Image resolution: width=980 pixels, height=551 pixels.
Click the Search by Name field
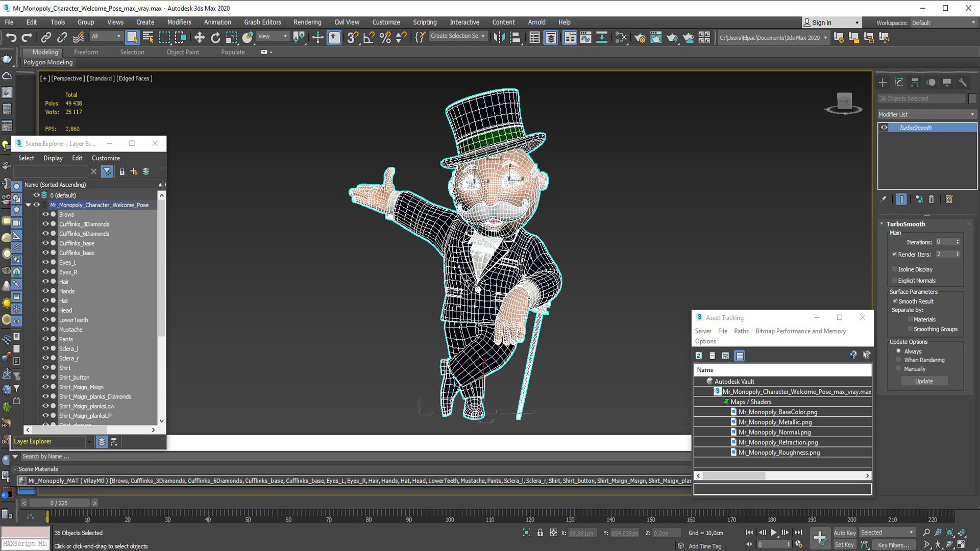click(357, 457)
